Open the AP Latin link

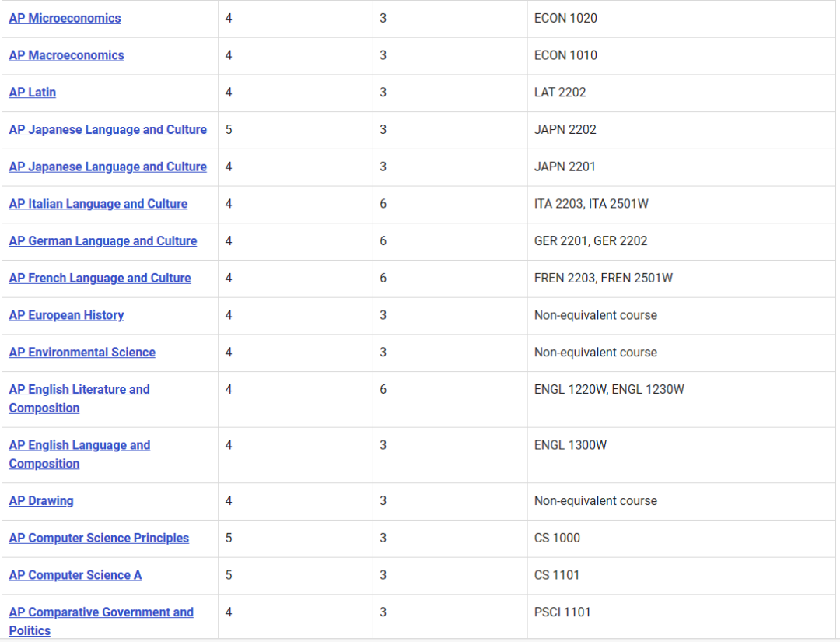(33, 93)
